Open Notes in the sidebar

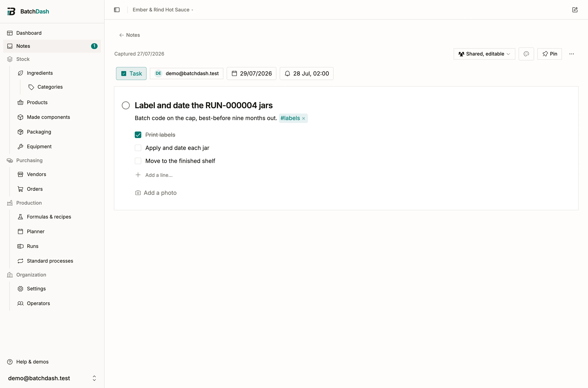[x=52, y=46]
